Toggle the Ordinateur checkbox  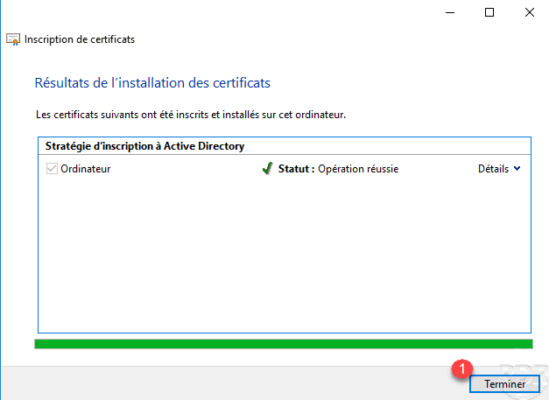[x=52, y=168]
